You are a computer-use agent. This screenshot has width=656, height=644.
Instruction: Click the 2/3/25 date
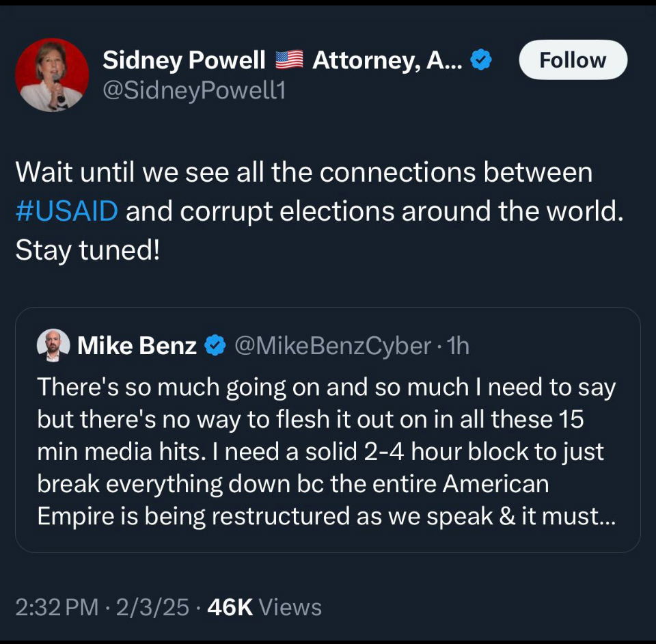tap(152, 607)
